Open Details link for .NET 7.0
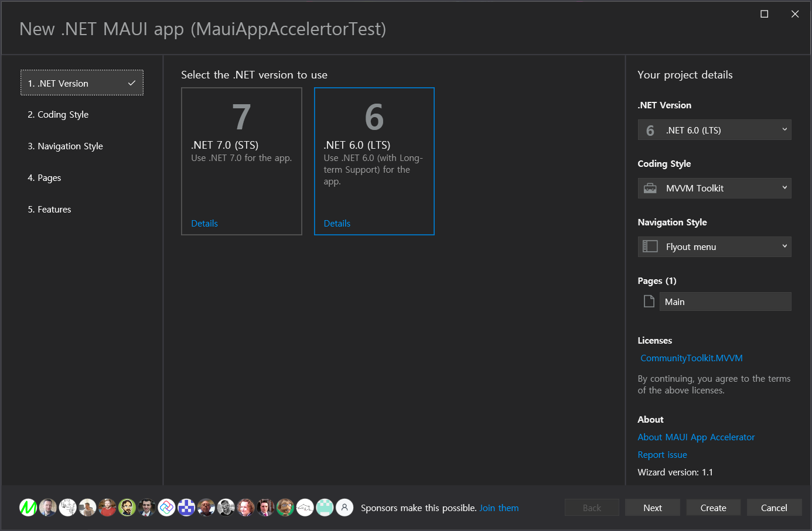This screenshot has width=812, height=531. [x=204, y=224]
